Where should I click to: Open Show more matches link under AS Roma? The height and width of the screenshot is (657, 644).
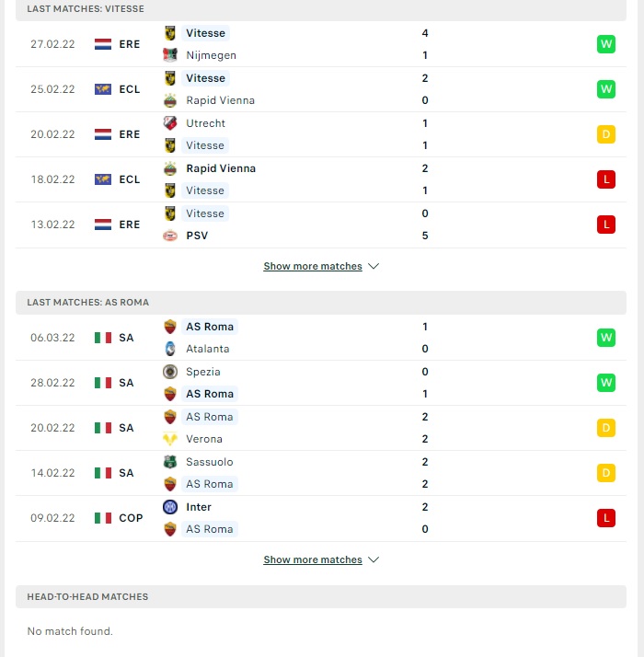(x=313, y=559)
